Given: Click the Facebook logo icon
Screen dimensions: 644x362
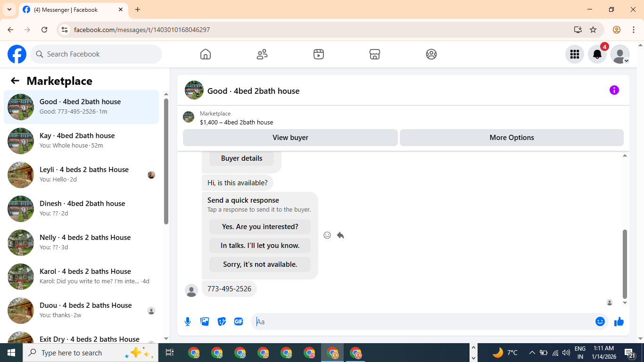Looking at the screenshot, I should [17, 54].
